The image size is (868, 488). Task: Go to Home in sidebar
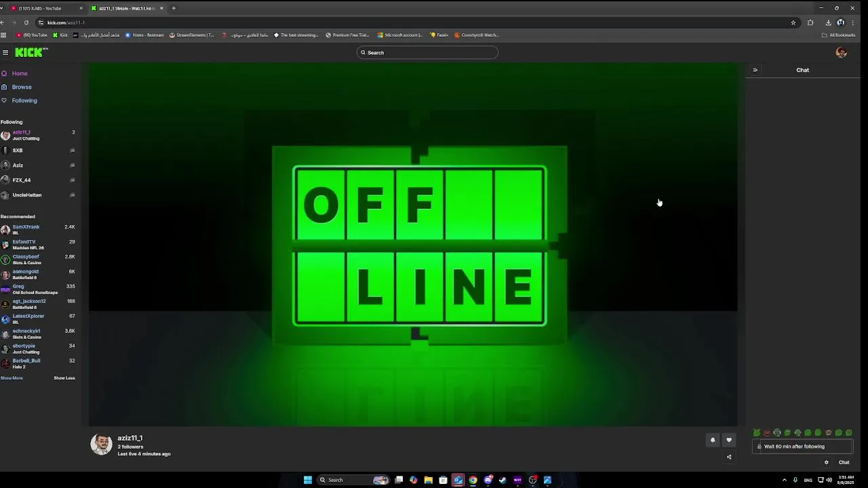coord(14,73)
